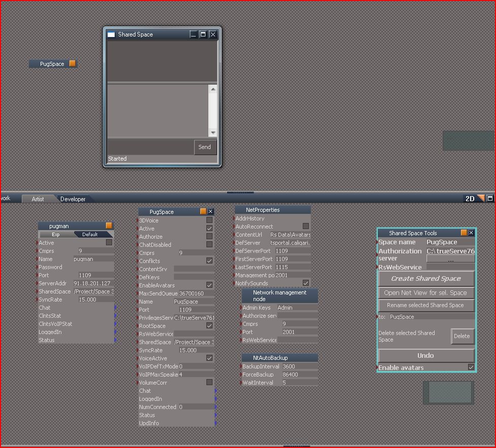The height and width of the screenshot is (448, 496).
Task: Click the NetProperties panel title bar
Action: point(273,210)
